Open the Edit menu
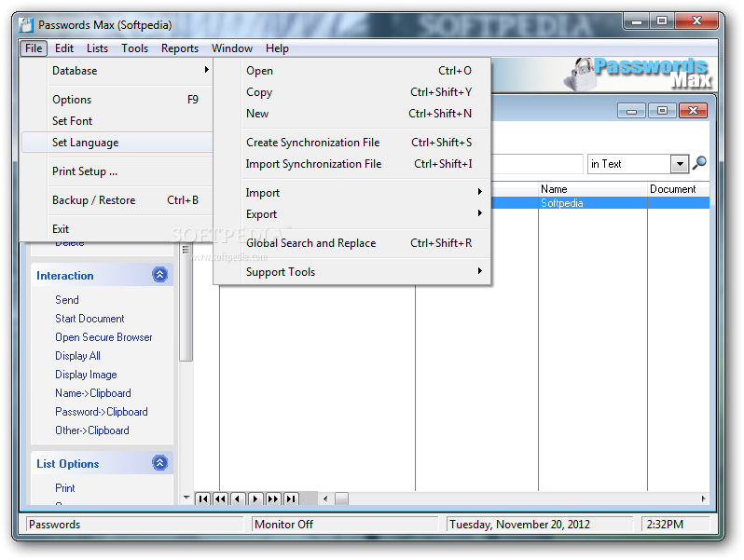 pyautogui.click(x=64, y=48)
